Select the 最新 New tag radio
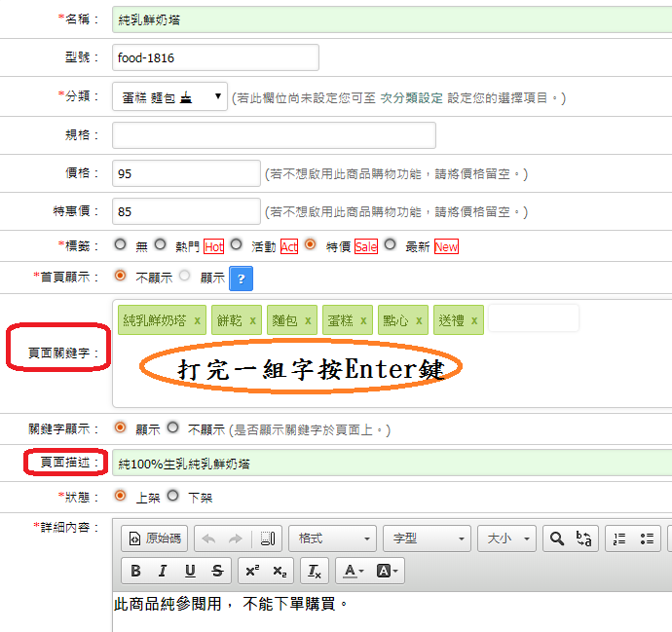 click(x=390, y=245)
